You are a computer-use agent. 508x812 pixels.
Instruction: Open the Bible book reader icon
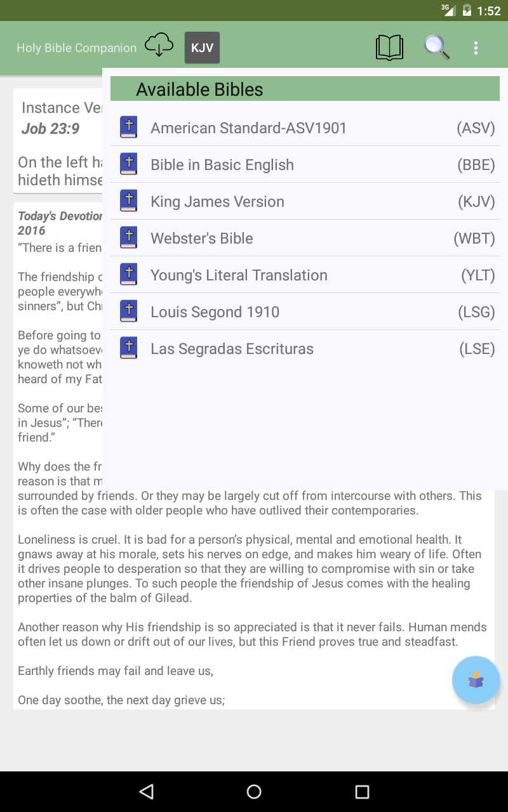pos(389,48)
